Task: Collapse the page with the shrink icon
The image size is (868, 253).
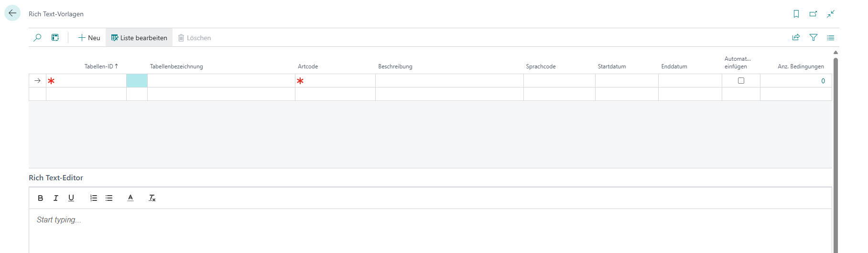Action: [x=831, y=14]
